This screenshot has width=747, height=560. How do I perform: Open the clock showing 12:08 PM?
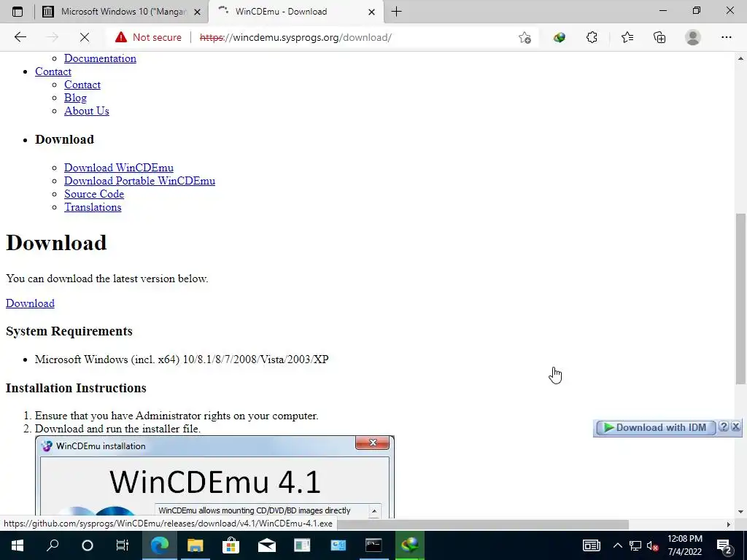pyautogui.click(x=684, y=545)
